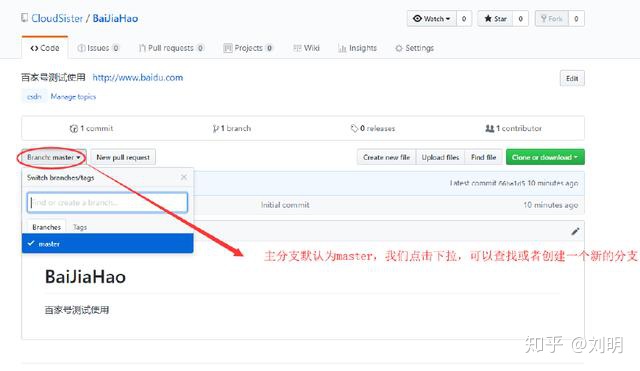This screenshot has height=371, width=640.
Task: Open the Star count number
Action: pos(520,18)
